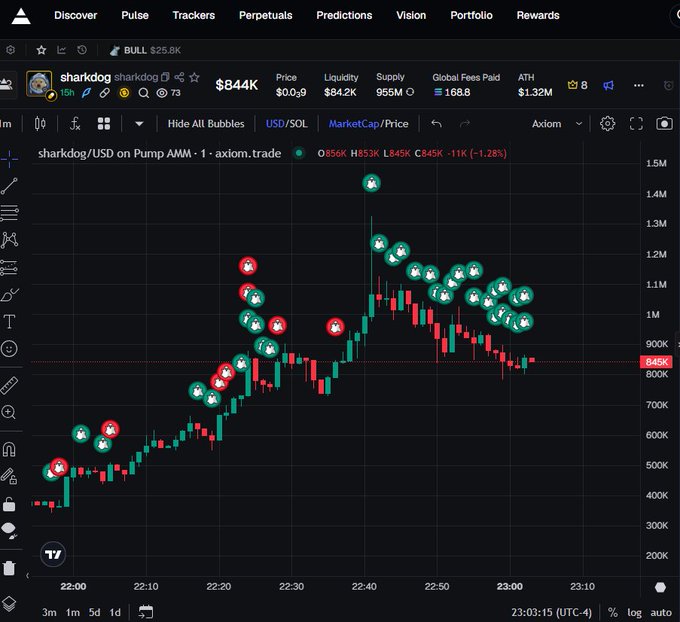
Task: Toggle USD/SOL currency display
Action: (x=286, y=124)
